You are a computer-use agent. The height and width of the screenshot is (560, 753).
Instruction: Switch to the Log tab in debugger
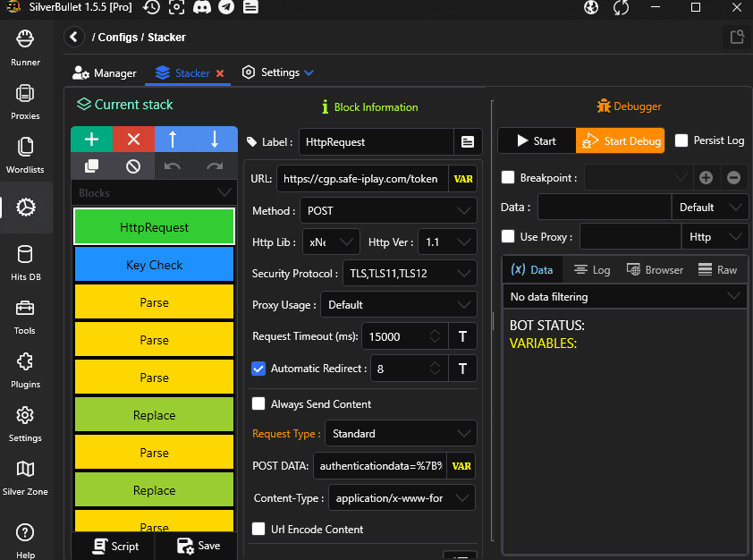(x=592, y=269)
